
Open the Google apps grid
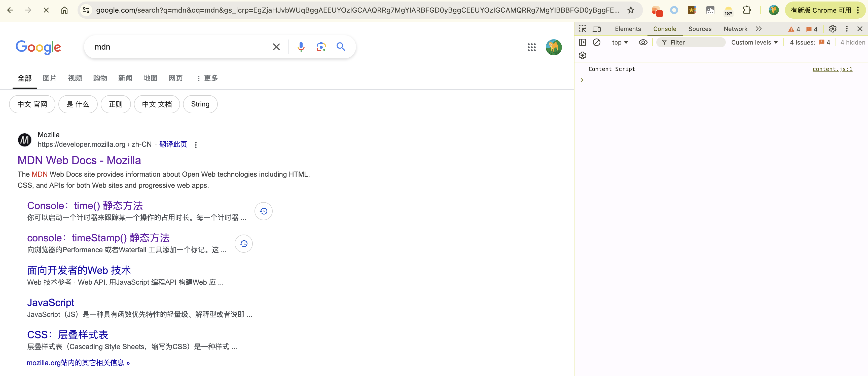point(531,47)
